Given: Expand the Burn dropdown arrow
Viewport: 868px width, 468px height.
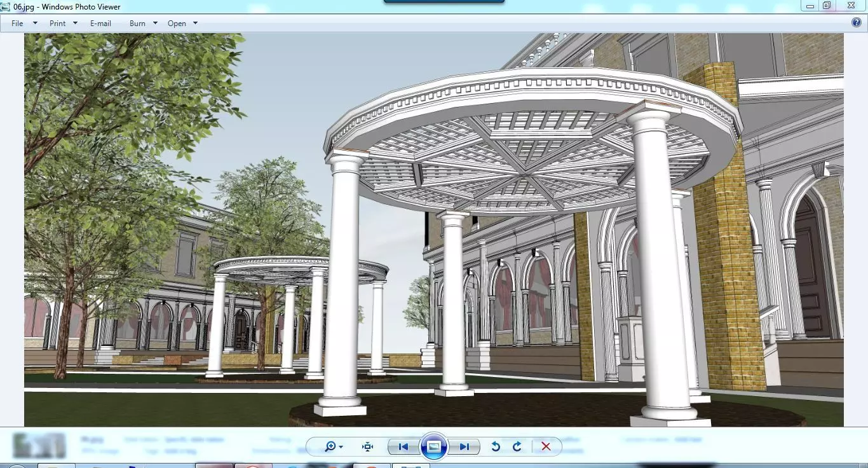Looking at the screenshot, I should pos(155,23).
